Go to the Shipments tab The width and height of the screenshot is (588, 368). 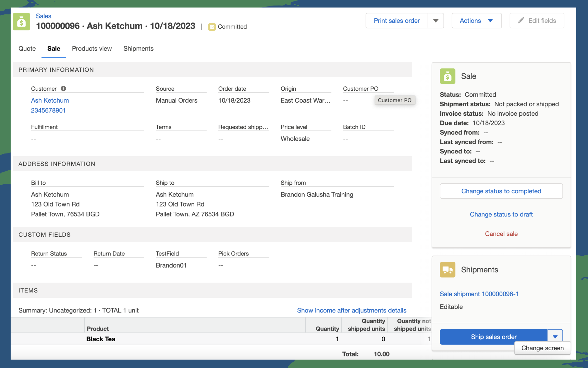[138, 49]
